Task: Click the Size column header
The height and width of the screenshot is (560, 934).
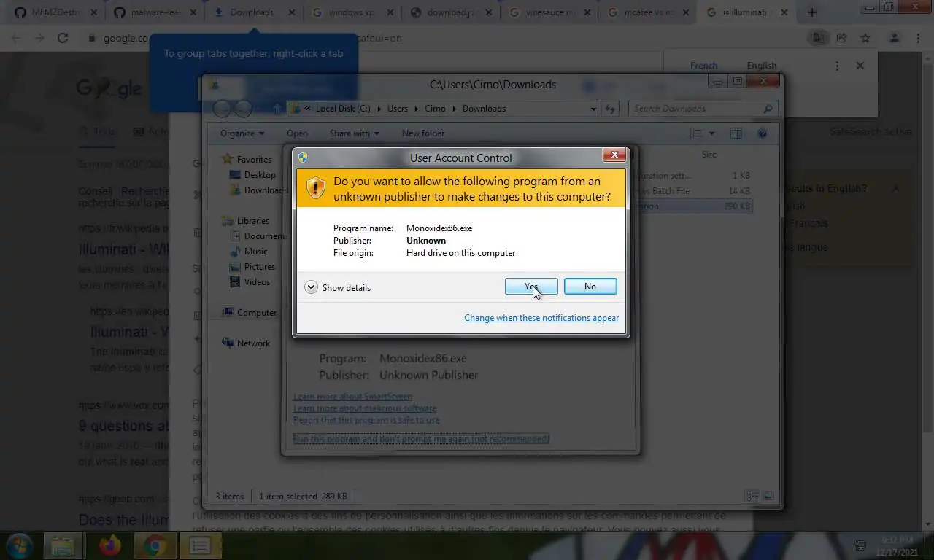Action: tap(709, 155)
